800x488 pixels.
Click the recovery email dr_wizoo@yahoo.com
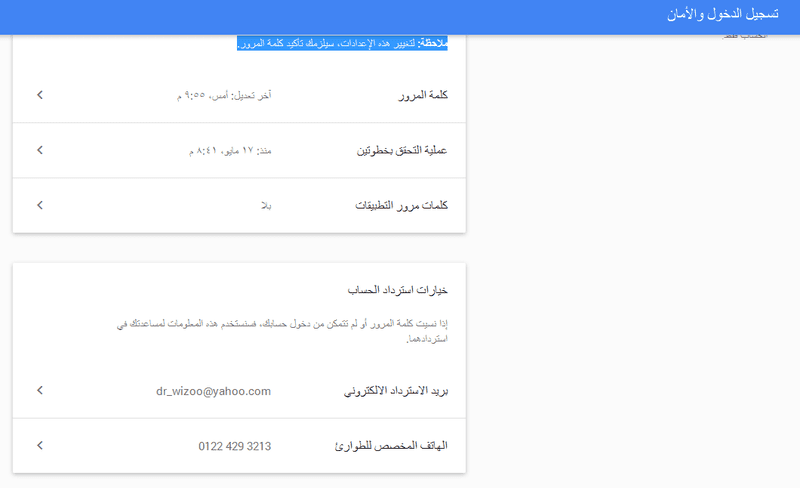213,391
